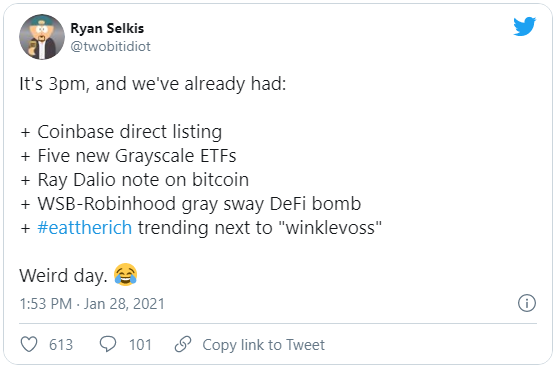Viewport: 556px width, 368px height.
Task: Click the Coinbase direct listing line
Action: [x=121, y=132]
